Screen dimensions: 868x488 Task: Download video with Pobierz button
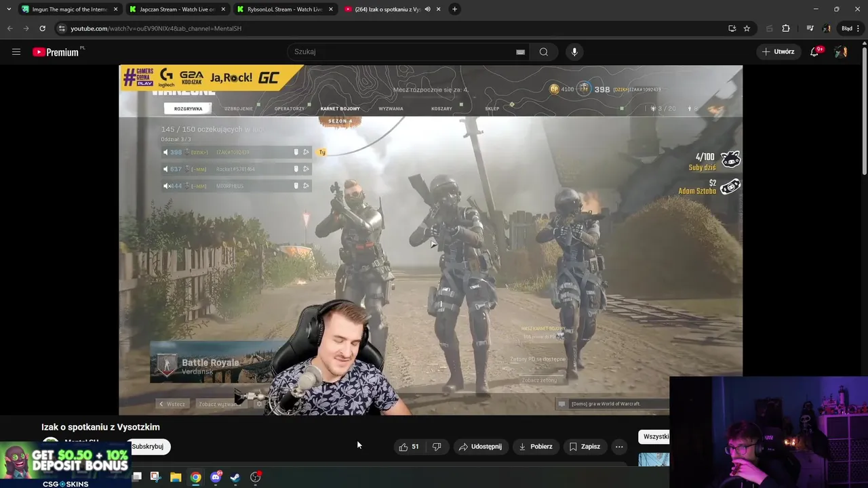[535, 447]
